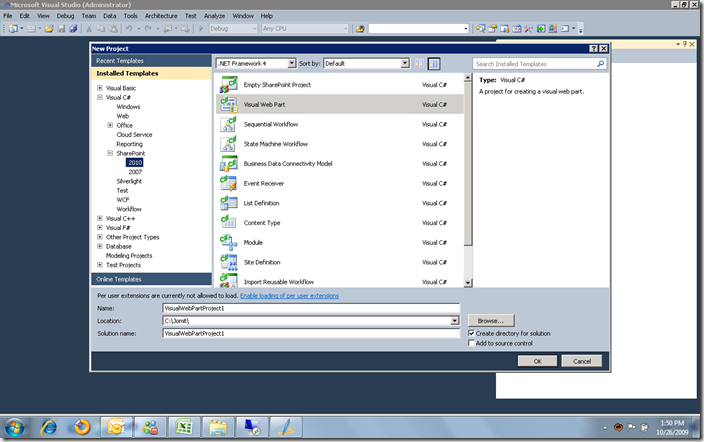
Task: Select the Silverlight tree item
Action: pos(129,181)
